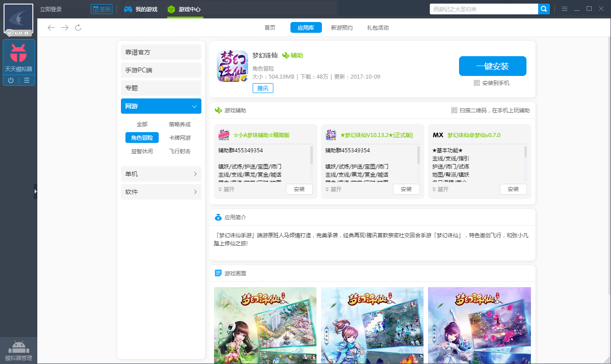Open first screenshot with green-haired girl
The image size is (611, 364).
click(x=265, y=325)
